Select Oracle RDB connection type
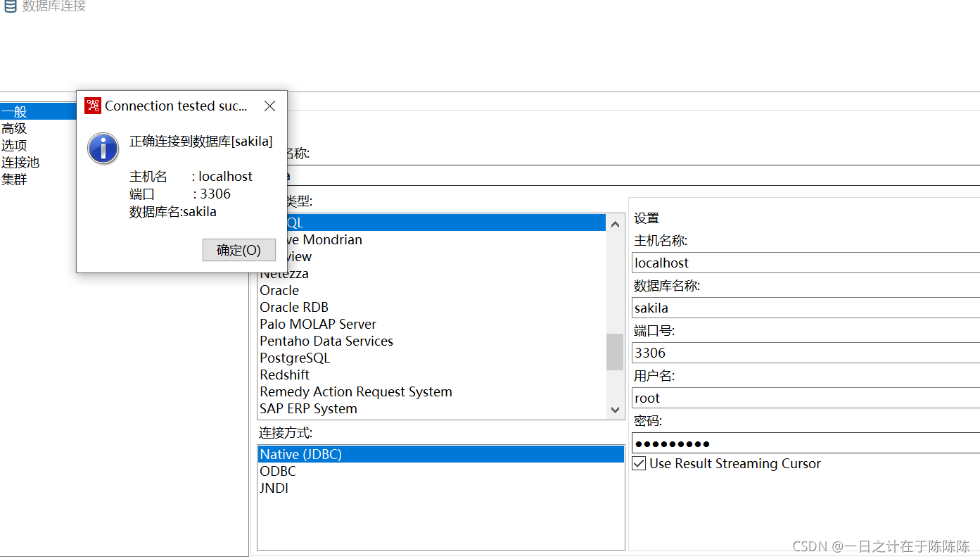Screen dimensions: 980x559 pyautogui.click(x=431, y=307)
